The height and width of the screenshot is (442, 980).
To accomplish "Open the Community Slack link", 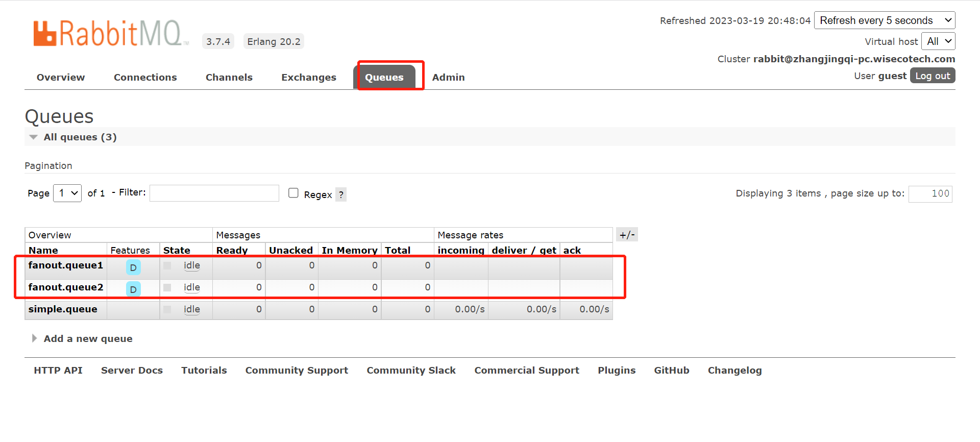I will coord(411,370).
